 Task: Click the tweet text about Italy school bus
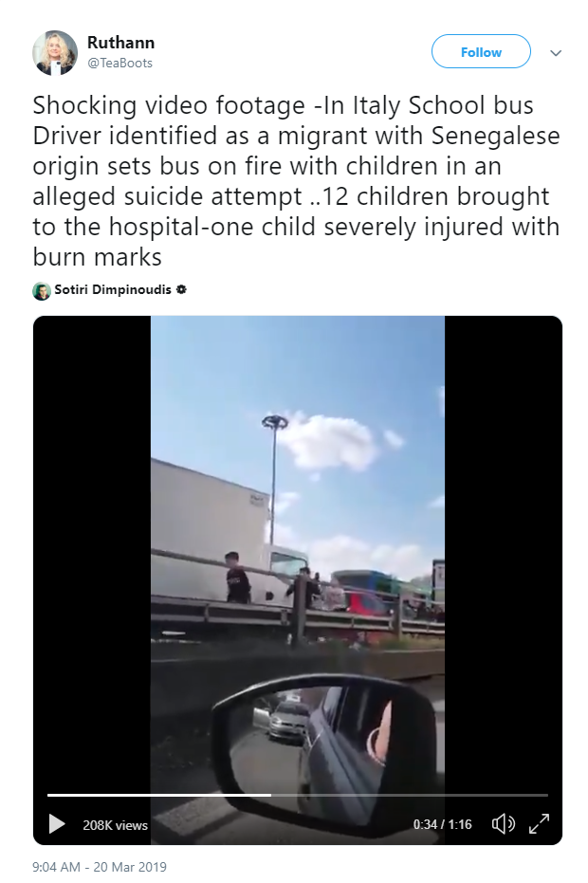(x=296, y=181)
